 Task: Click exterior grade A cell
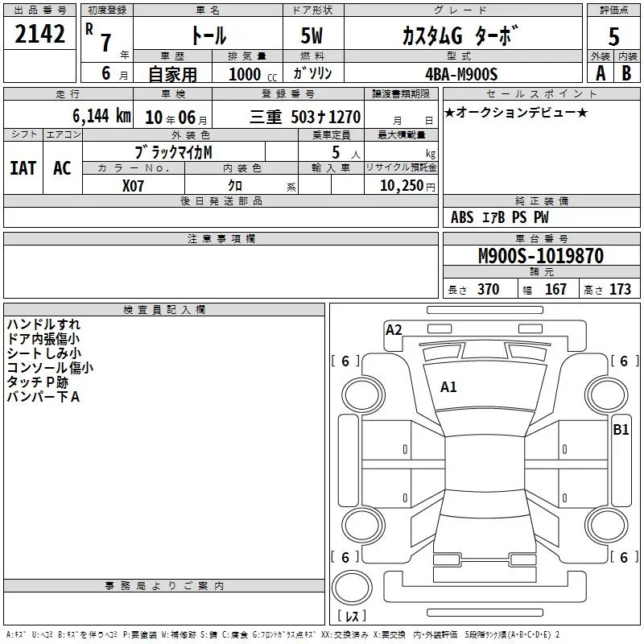pos(601,73)
